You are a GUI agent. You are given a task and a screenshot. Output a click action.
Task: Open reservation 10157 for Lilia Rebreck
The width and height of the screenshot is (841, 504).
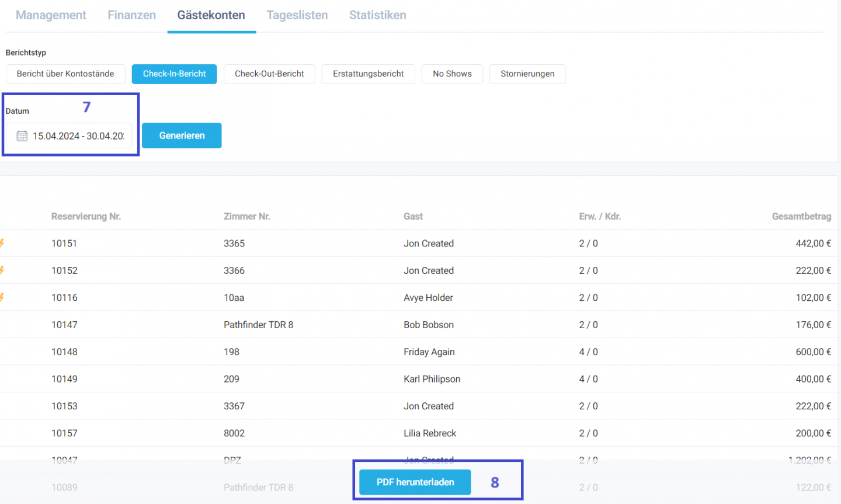[x=64, y=433]
